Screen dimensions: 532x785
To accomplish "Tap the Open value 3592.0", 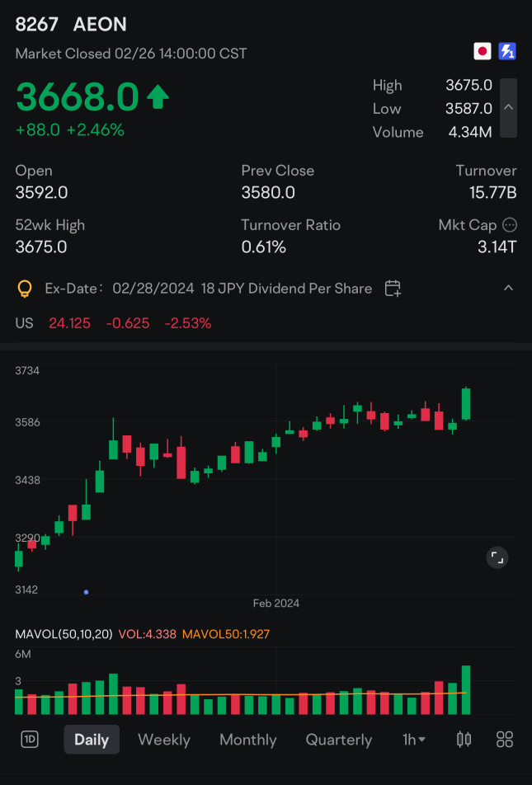I will pos(41,192).
